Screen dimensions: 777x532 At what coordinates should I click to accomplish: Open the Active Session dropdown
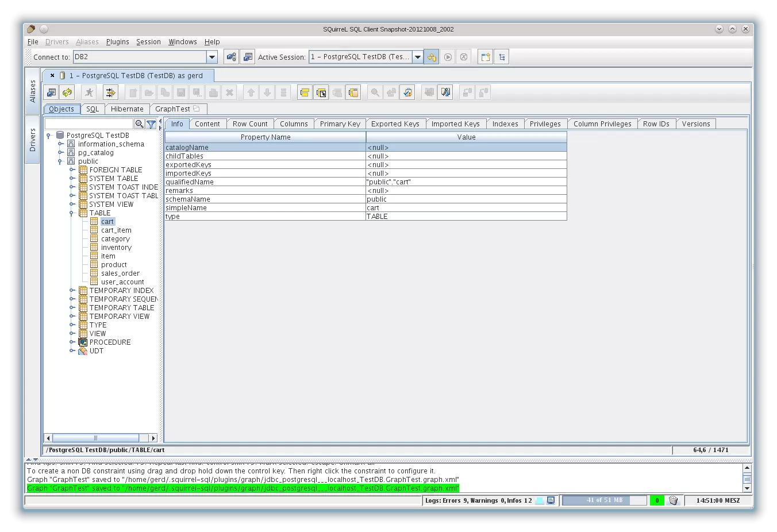tap(418, 57)
